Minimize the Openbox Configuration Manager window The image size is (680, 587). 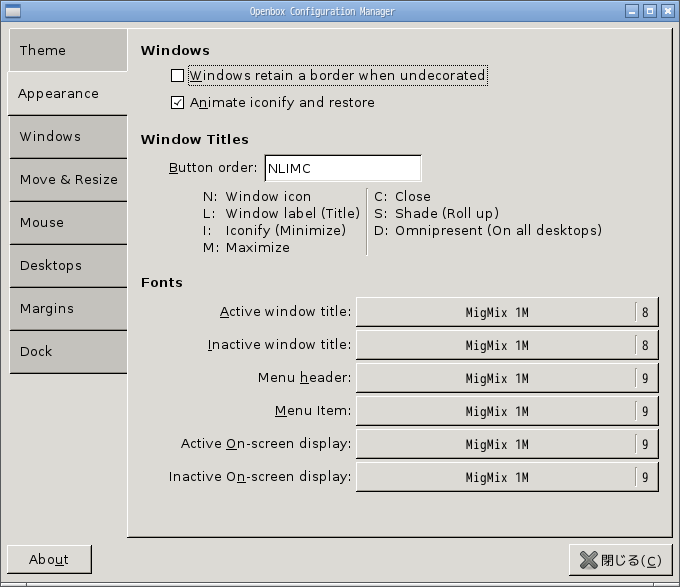[x=632, y=11]
